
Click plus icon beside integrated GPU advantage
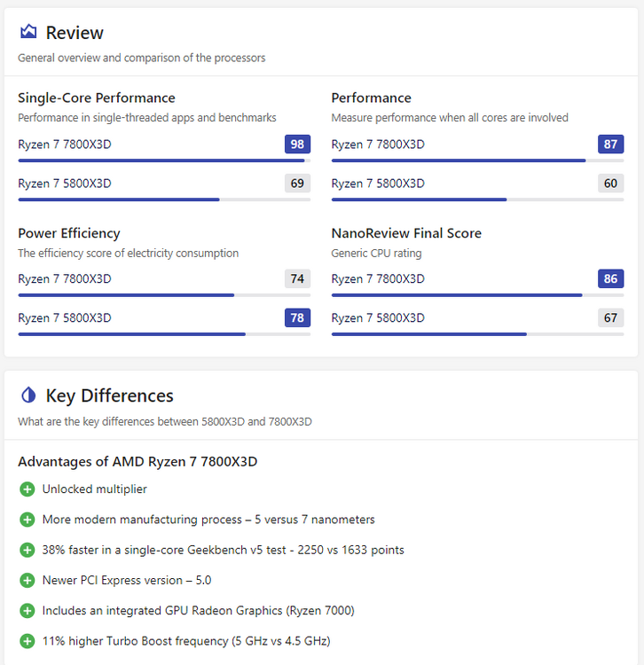(27, 611)
